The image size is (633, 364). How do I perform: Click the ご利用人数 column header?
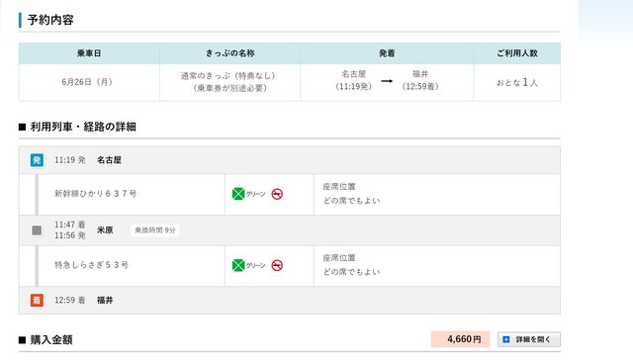[x=517, y=53]
